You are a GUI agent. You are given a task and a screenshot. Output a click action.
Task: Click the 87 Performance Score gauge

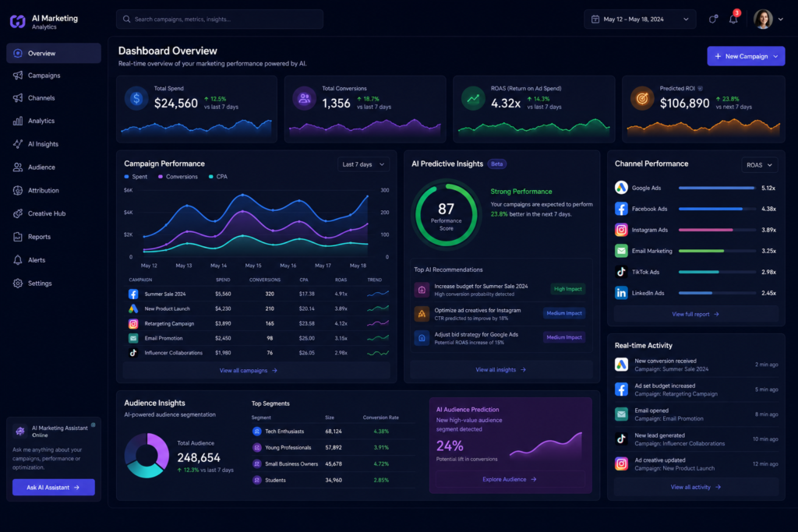click(447, 215)
